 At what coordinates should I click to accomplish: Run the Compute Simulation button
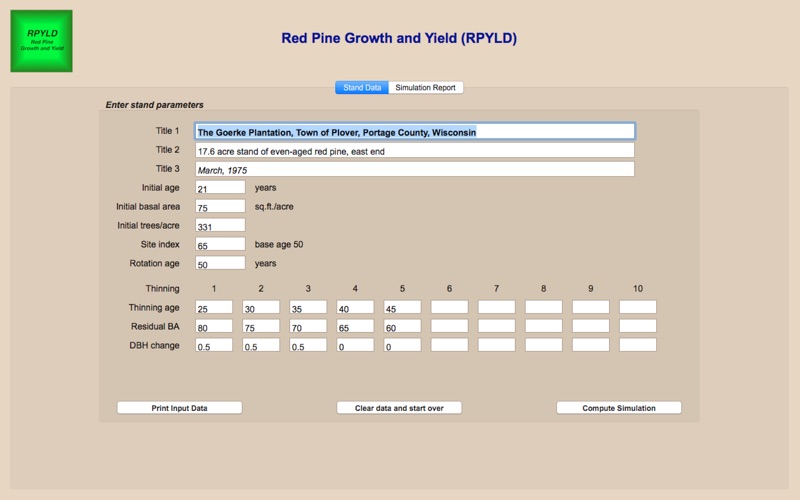tap(619, 408)
